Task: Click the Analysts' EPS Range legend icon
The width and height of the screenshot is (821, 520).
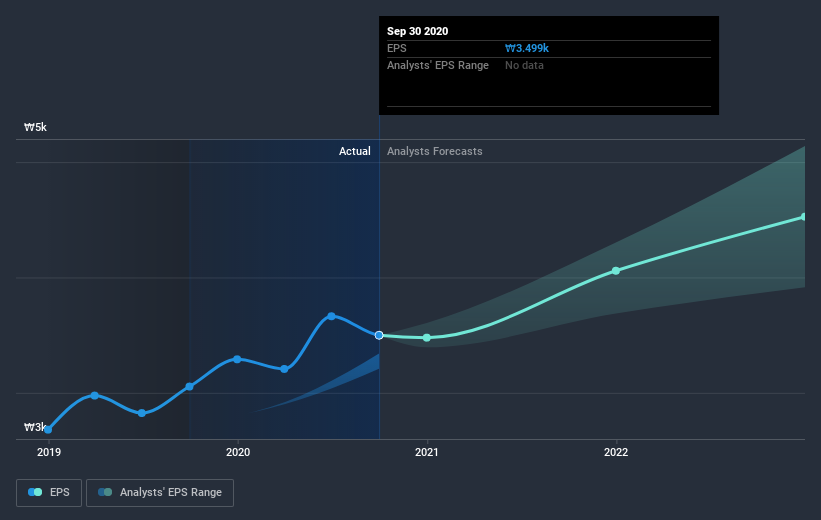Action: click(105, 492)
